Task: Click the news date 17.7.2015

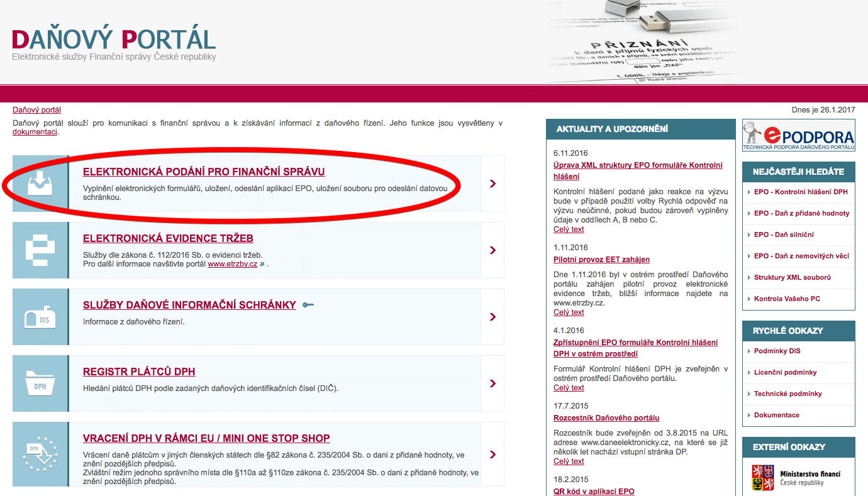Action: tap(570, 406)
